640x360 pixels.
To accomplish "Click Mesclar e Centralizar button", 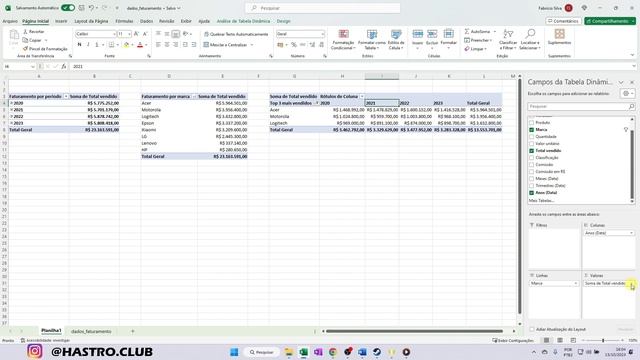I will click(228, 44).
